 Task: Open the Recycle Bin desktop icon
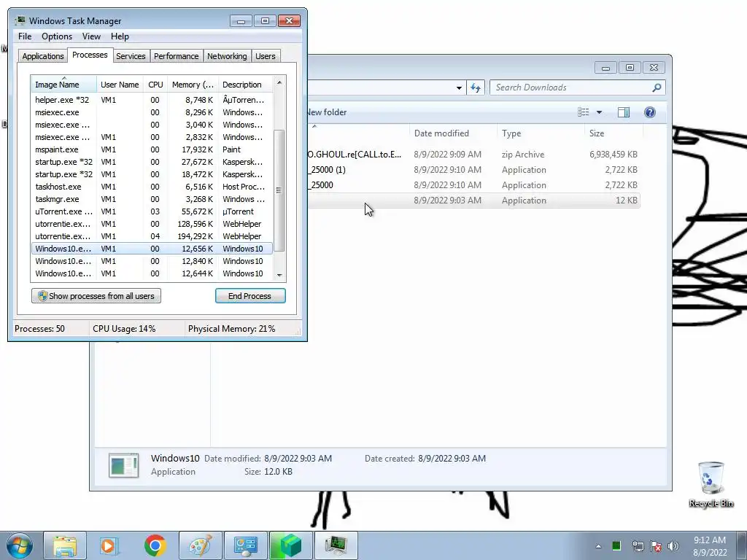[x=711, y=485]
